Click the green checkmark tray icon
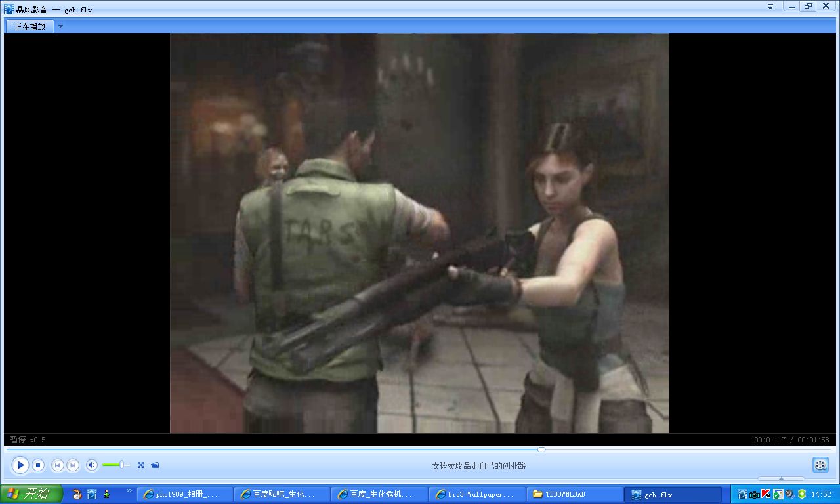Viewport: 840px width, 504px height. 778,494
